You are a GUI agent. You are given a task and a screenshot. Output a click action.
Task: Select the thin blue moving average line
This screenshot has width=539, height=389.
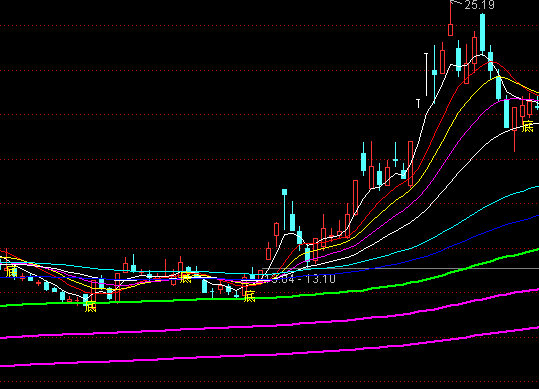coord(481,234)
